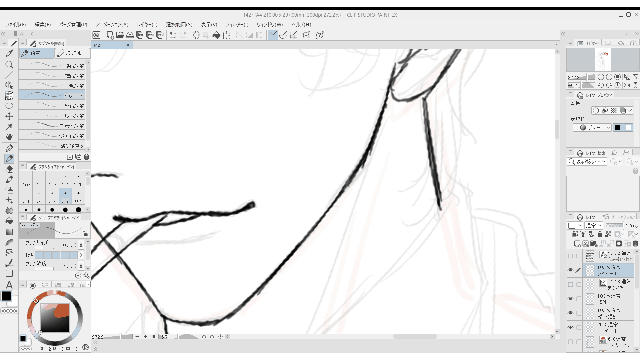Image resolution: width=640 pixels, height=360 pixels.
Task: Open the first menu in the menu bar
Action: click(x=16, y=24)
